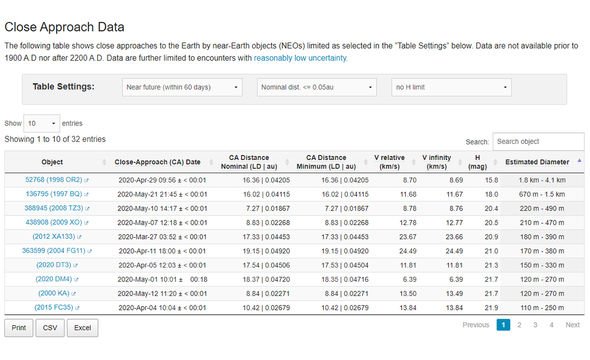Select diameter cell 1.8 km - 4.1 km

click(x=542, y=181)
